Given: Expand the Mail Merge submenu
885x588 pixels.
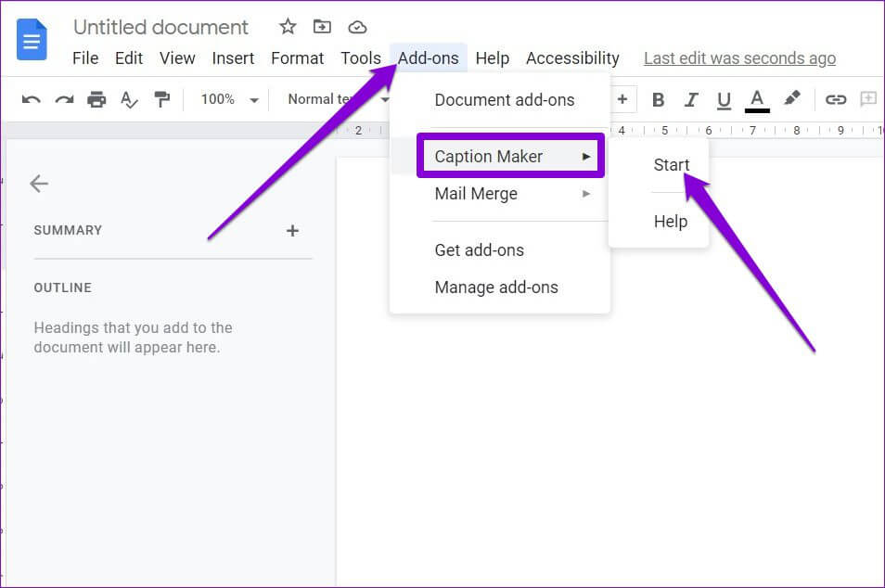Looking at the screenshot, I should point(499,194).
